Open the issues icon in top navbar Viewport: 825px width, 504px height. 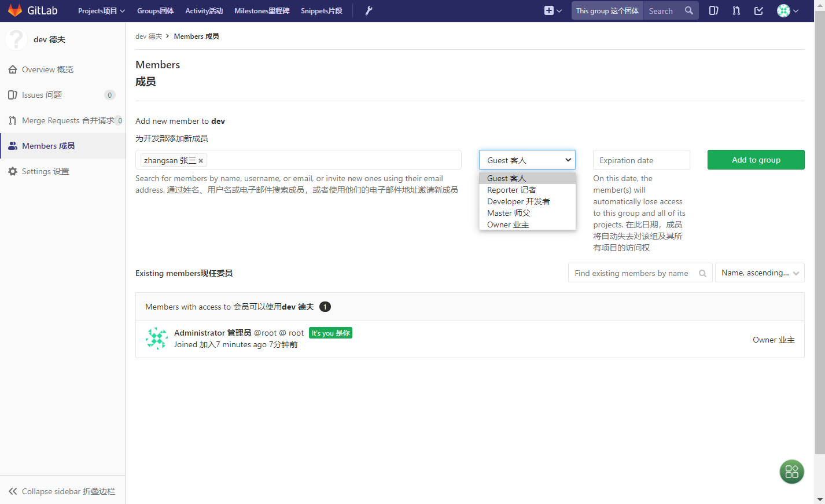(x=714, y=10)
